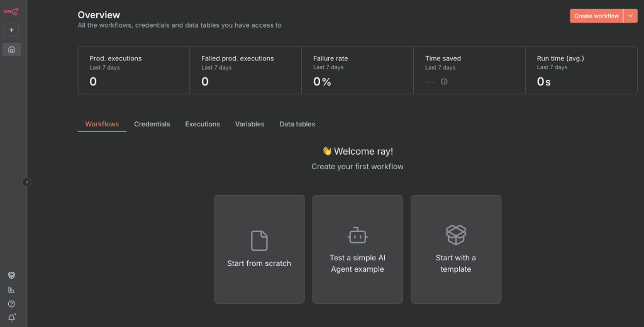This screenshot has height=327, width=644.
Task: Open the templates box icon in sidebar
Action: 11,275
